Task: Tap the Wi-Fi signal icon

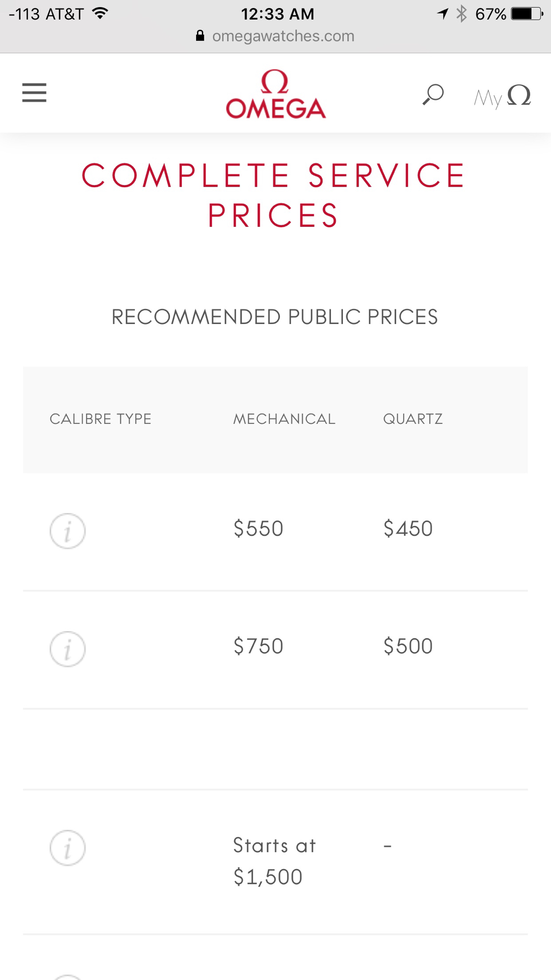Action: click(100, 13)
